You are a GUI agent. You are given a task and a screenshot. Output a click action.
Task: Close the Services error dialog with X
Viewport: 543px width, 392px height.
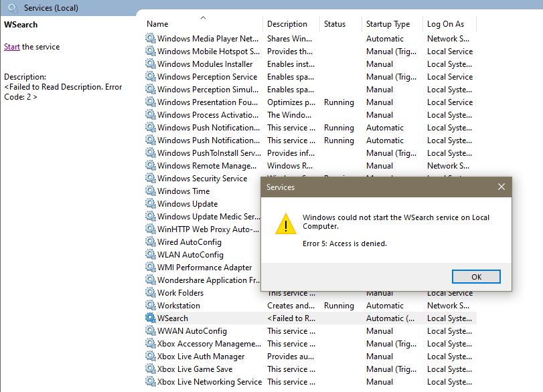pyautogui.click(x=501, y=187)
